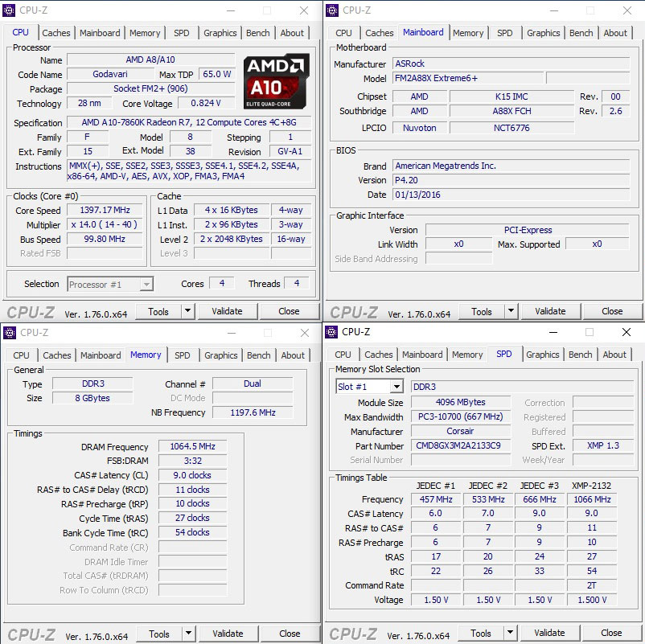Minimize the SPD CPU-Z window
Screen dimensions: 645x644
point(553,332)
